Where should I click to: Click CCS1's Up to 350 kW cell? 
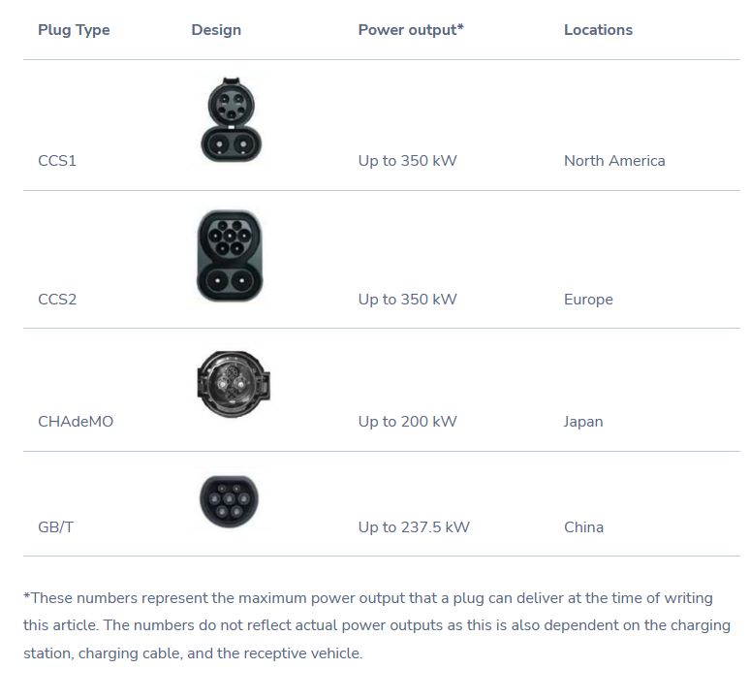[408, 161]
